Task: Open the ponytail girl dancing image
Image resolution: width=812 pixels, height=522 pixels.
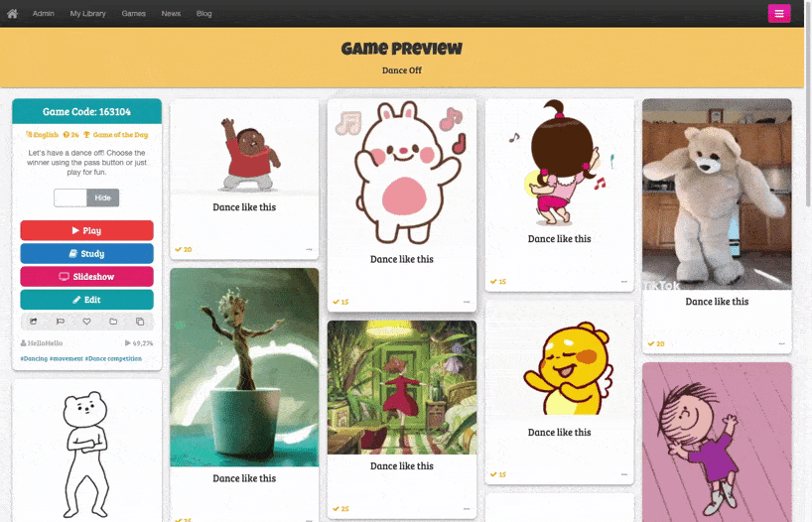Action: coord(559,163)
